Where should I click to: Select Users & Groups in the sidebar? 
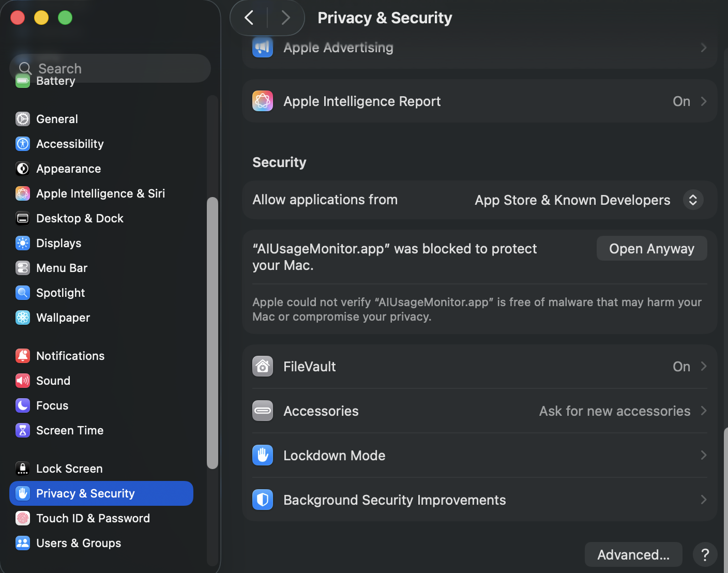click(x=79, y=543)
